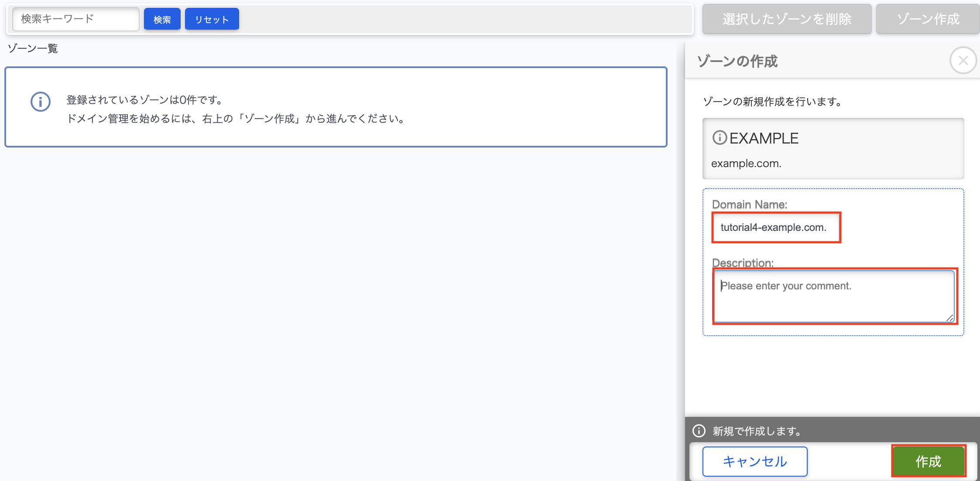Open ゾーン作成 from the top bar
The image size is (980, 481).
point(928,19)
